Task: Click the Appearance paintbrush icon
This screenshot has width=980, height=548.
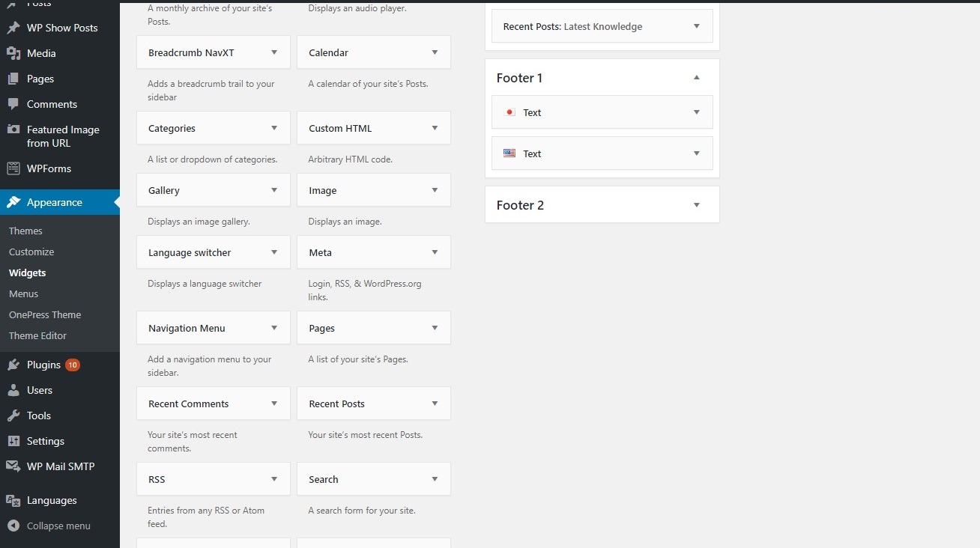Action: (x=13, y=202)
